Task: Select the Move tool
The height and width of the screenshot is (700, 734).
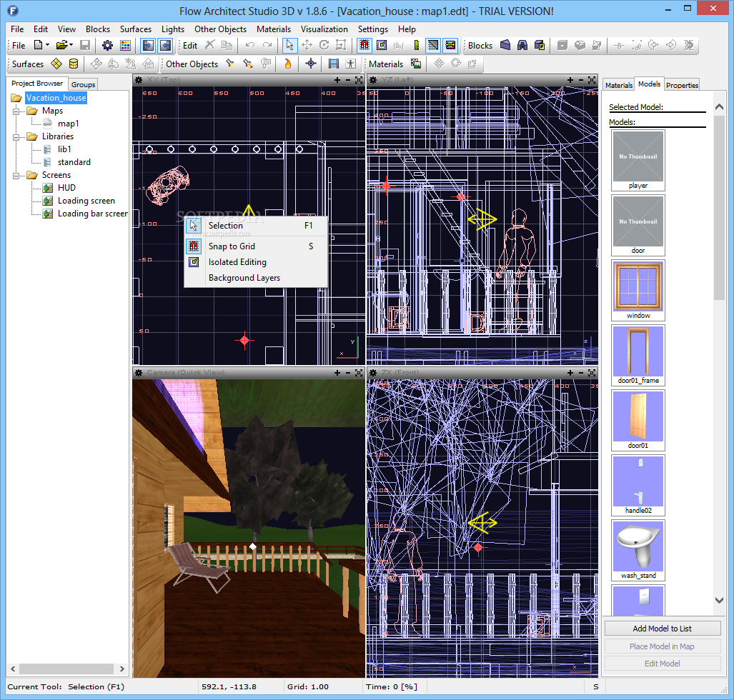Action: (307, 46)
